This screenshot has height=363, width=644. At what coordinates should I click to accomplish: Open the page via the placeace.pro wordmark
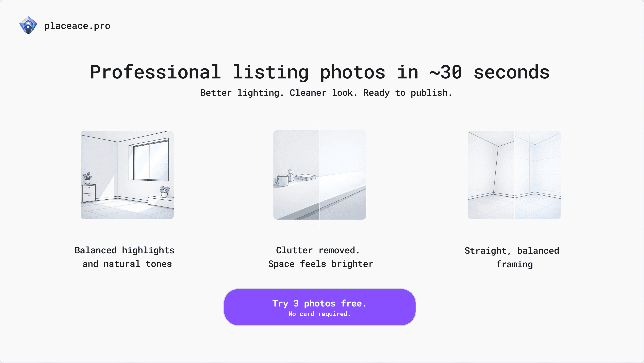coord(77,26)
